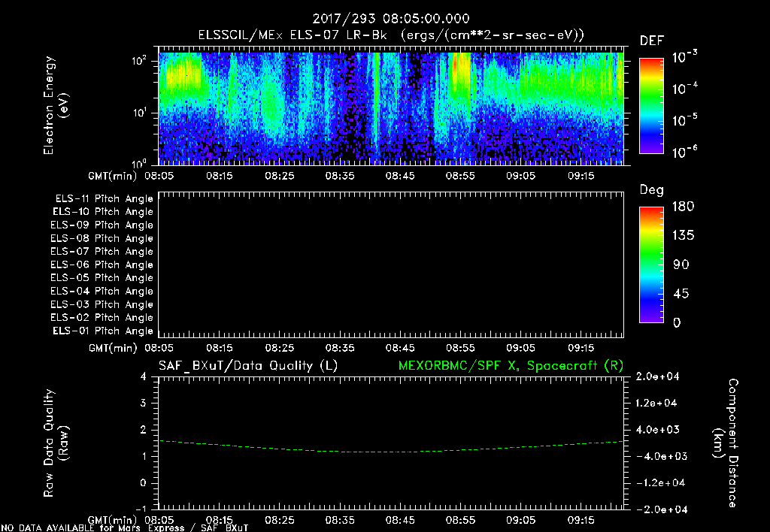Select the Component Distance (km) axis label
770x532 pixels.
(x=725, y=443)
